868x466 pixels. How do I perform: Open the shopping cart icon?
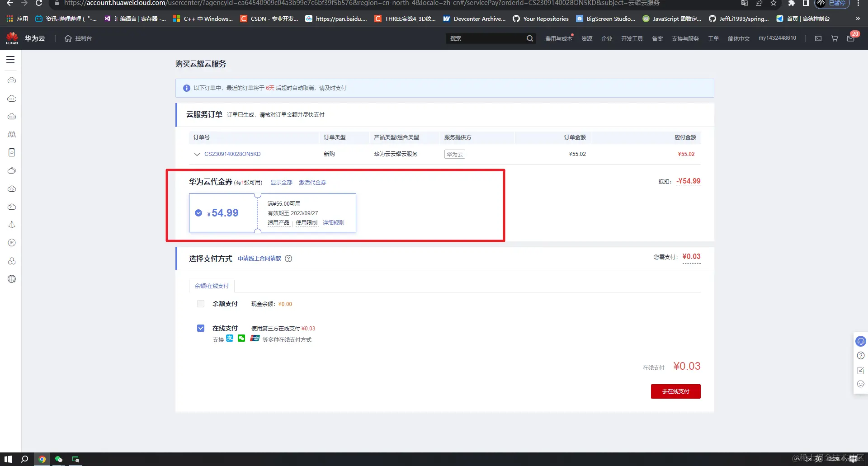pyautogui.click(x=835, y=38)
